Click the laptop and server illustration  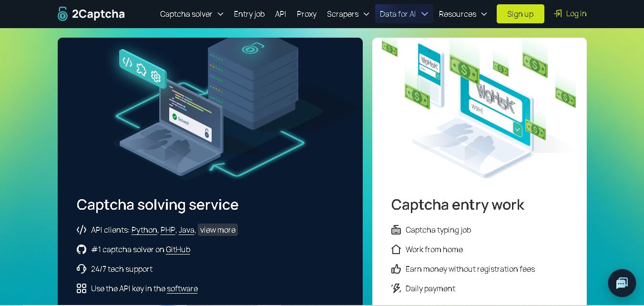coord(210,109)
